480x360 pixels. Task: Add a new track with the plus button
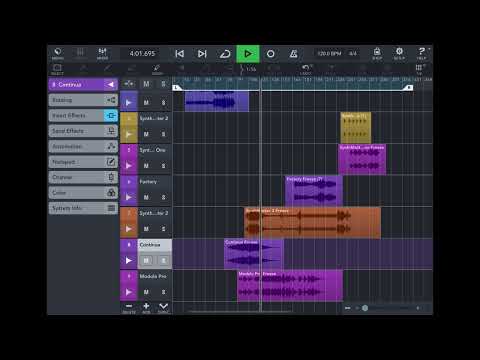pyautogui.click(x=146, y=307)
